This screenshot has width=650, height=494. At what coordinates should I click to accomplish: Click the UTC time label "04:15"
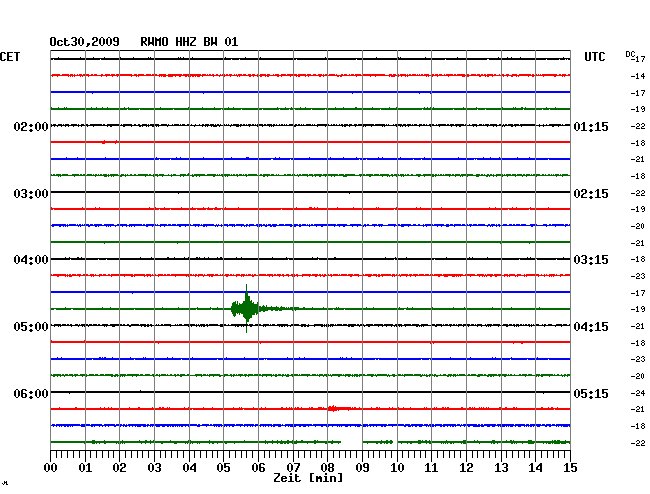click(x=591, y=327)
